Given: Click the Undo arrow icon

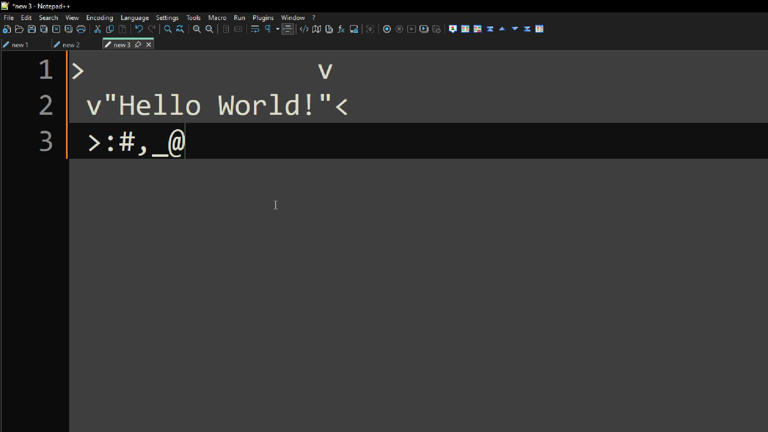Looking at the screenshot, I should 139,29.
